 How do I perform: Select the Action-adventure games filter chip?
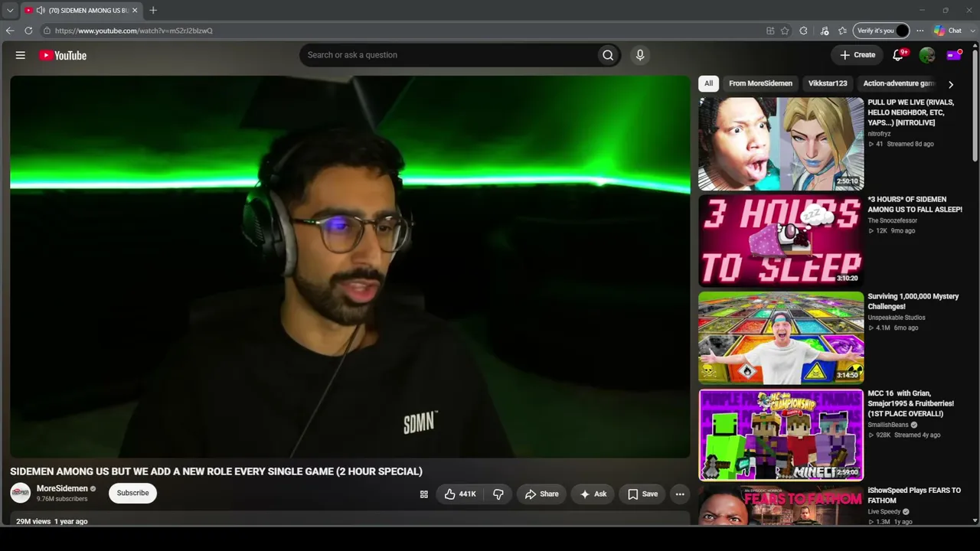[899, 83]
